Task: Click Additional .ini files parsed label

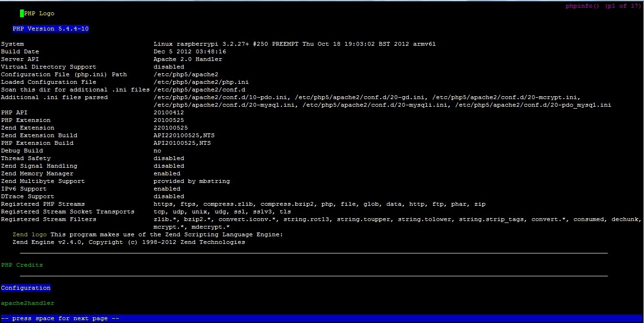Action: pyautogui.click(x=54, y=97)
